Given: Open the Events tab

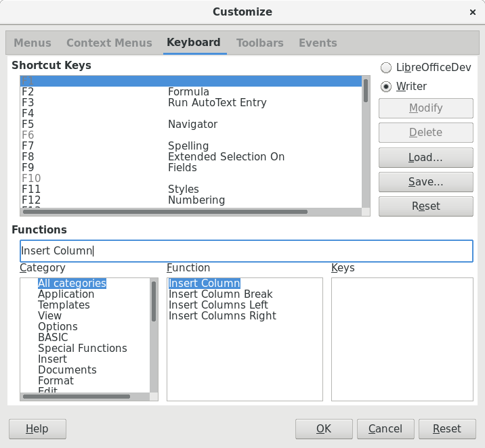Looking at the screenshot, I should (318, 43).
